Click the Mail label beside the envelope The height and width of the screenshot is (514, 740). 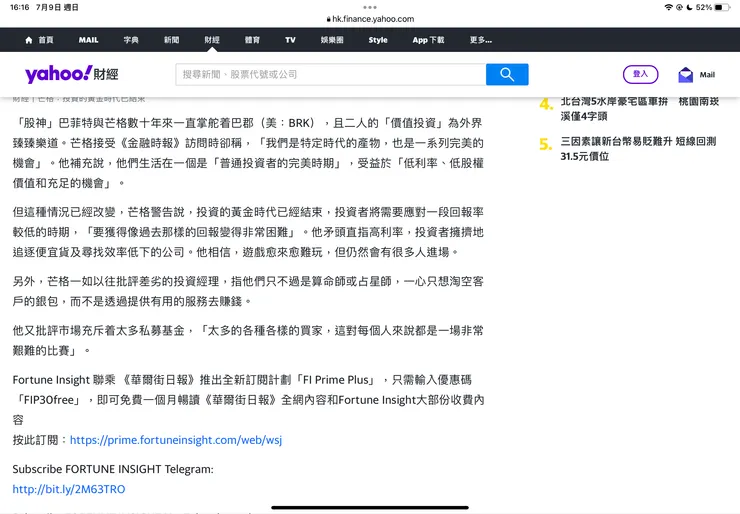pos(707,75)
